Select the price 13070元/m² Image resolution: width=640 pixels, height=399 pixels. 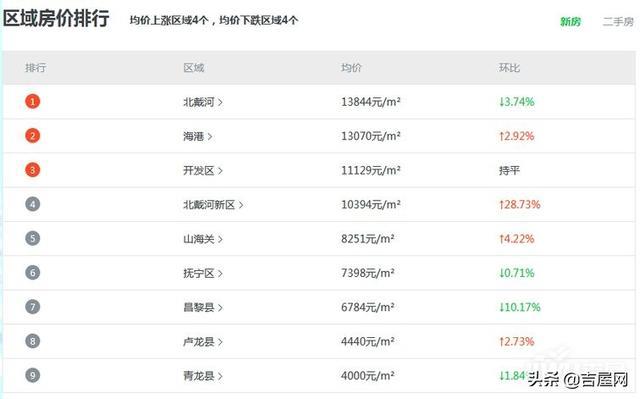pos(371,136)
